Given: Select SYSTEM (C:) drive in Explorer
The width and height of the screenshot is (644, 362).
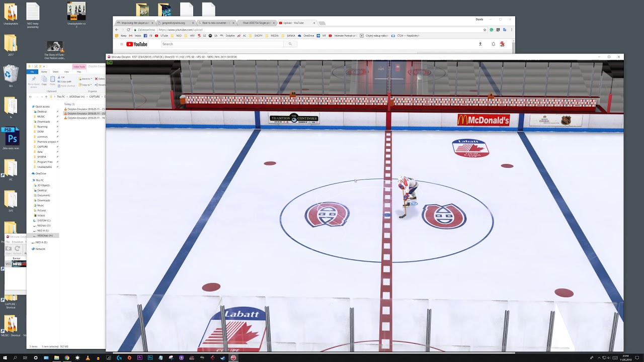Looking at the screenshot, I should coord(42,220).
